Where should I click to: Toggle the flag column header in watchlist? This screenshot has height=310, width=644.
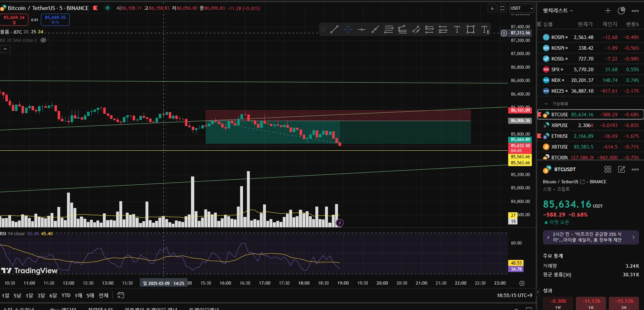539,24
